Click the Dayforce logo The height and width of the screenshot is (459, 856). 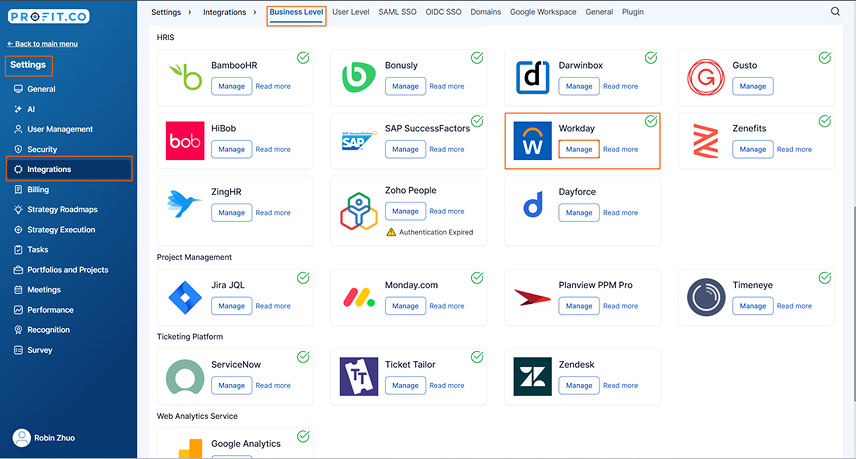pyautogui.click(x=533, y=204)
